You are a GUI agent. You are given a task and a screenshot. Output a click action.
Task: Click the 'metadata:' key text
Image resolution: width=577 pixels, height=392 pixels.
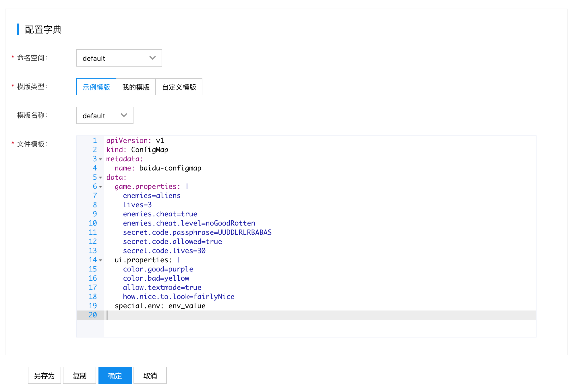(125, 159)
